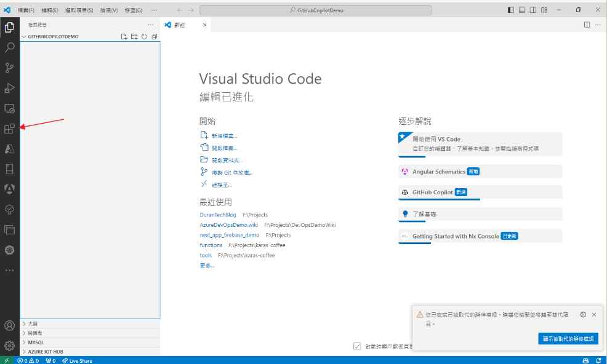
Task: Open Copilot status icon in status bar
Action: (585, 360)
